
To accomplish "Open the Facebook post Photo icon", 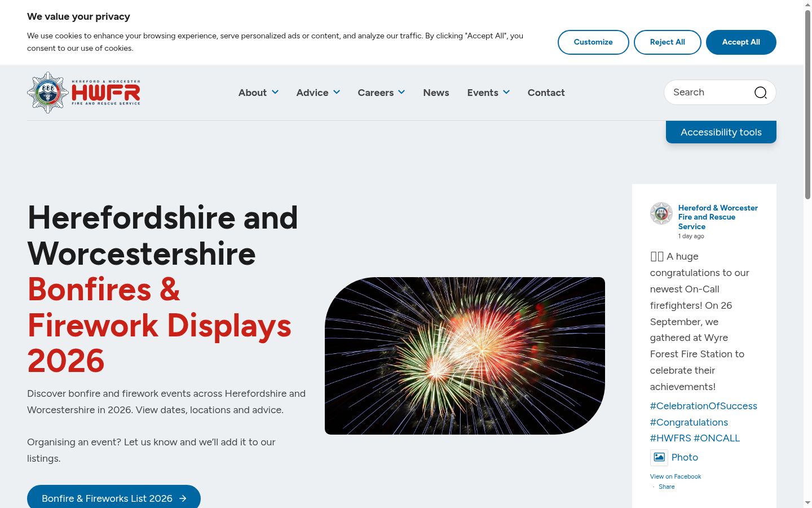I will (x=659, y=457).
